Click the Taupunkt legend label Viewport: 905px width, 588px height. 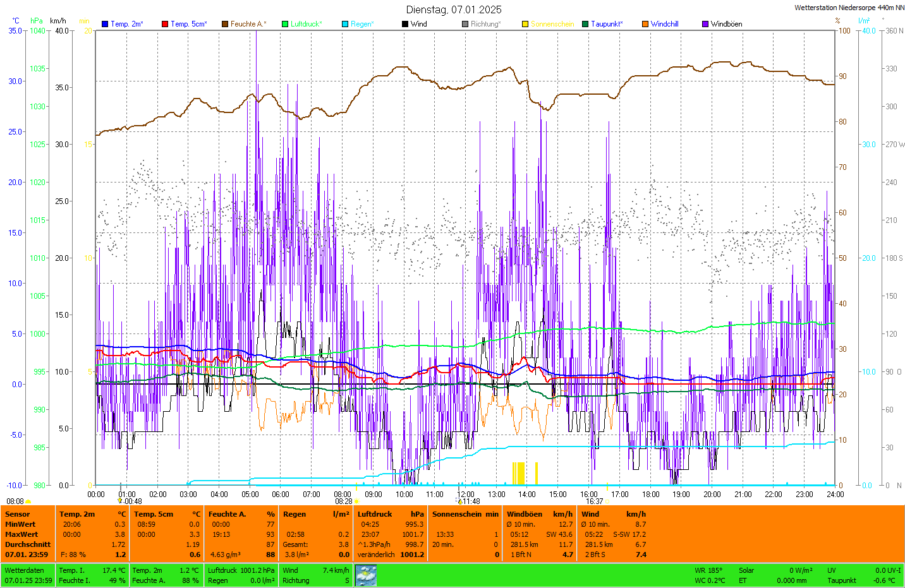[x=607, y=24]
